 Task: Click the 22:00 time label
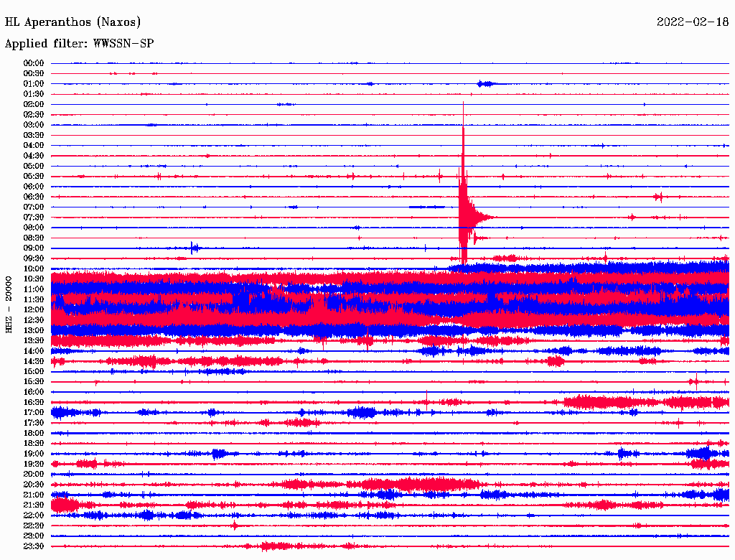coord(34,515)
